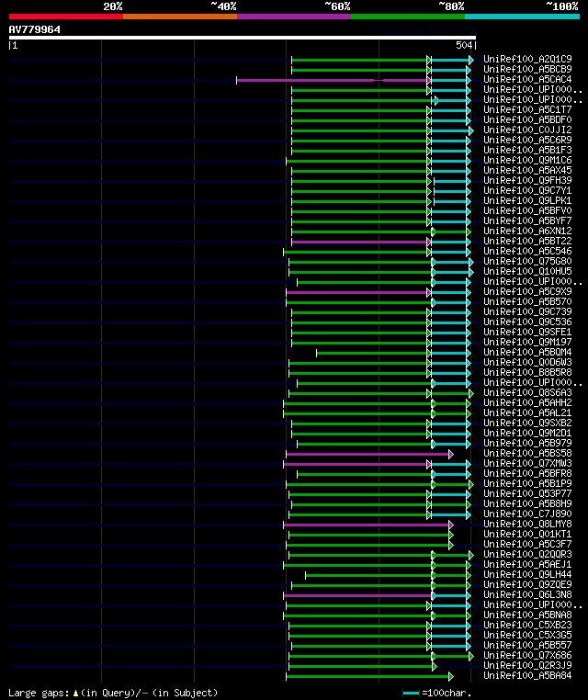Select hit UniRef100_Q9M197
The image size is (588, 700).
tap(527, 342)
